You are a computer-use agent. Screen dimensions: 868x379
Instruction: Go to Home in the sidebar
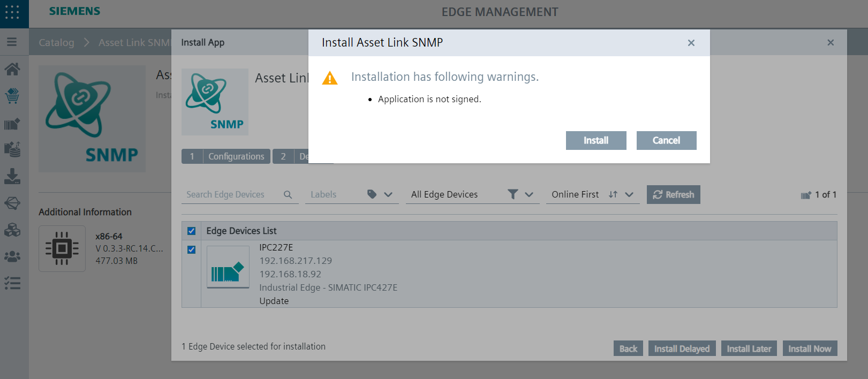pyautogui.click(x=12, y=69)
